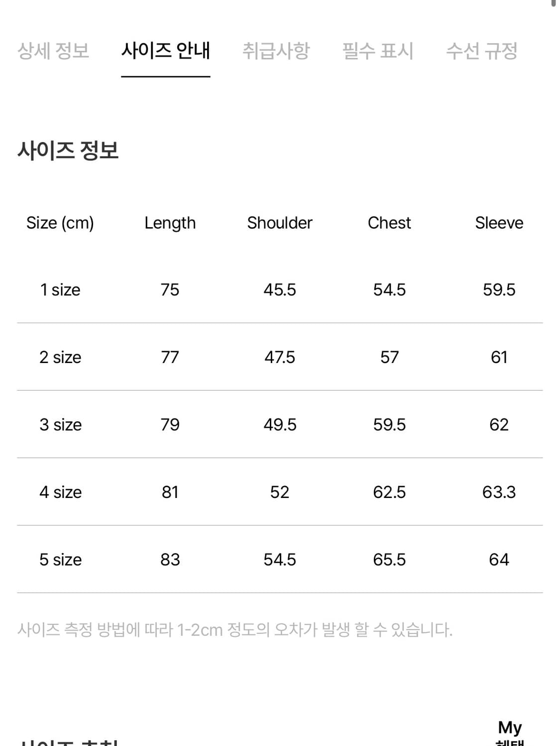Tap the Size (cm) header cell

pyautogui.click(x=61, y=223)
